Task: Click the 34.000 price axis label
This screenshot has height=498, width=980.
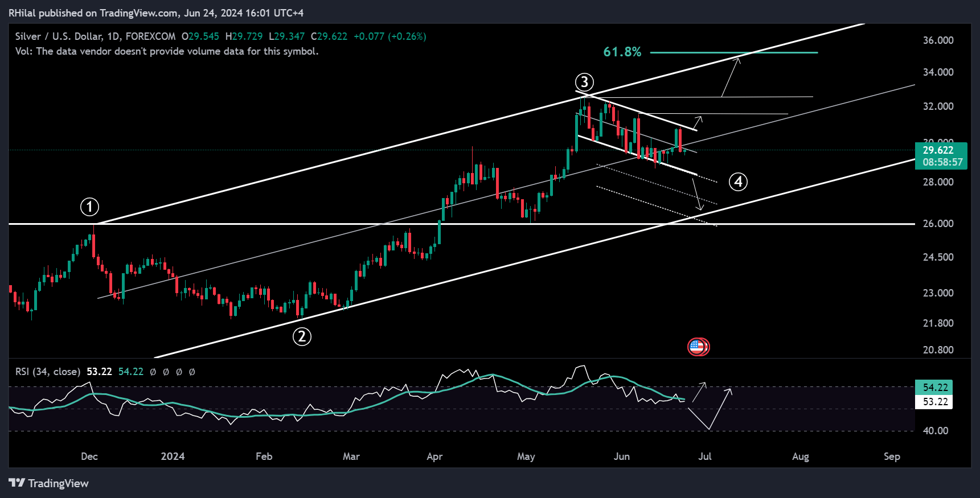Action: (938, 72)
